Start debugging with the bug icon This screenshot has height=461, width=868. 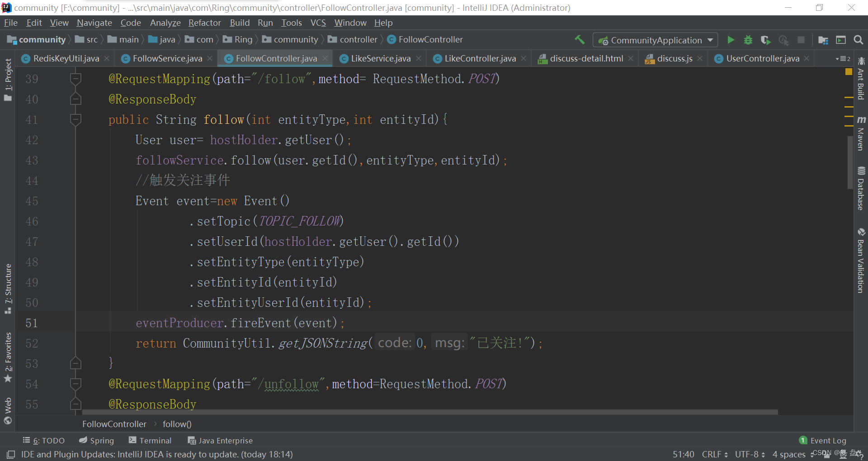click(x=748, y=40)
